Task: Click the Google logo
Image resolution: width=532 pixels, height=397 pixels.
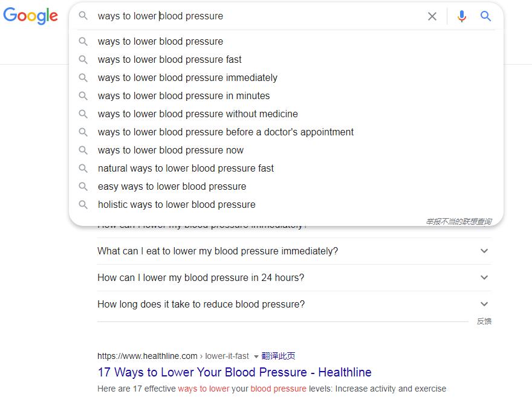Action: pos(31,16)
